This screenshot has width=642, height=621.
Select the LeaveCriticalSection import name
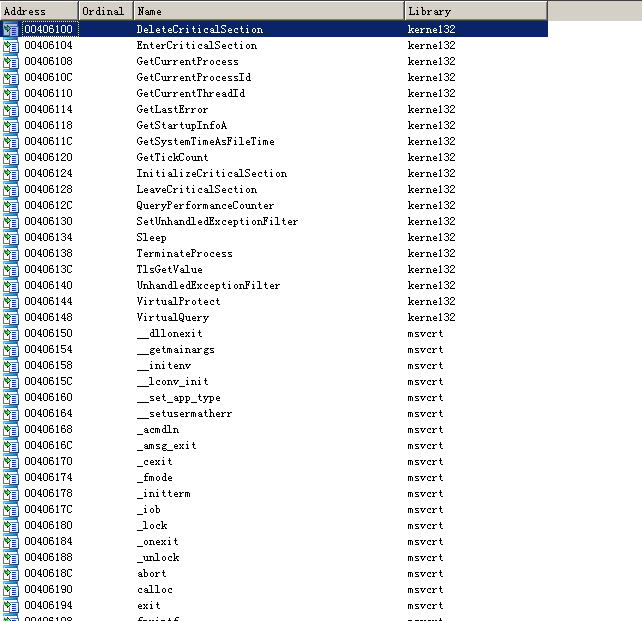[x=197, y=190]
